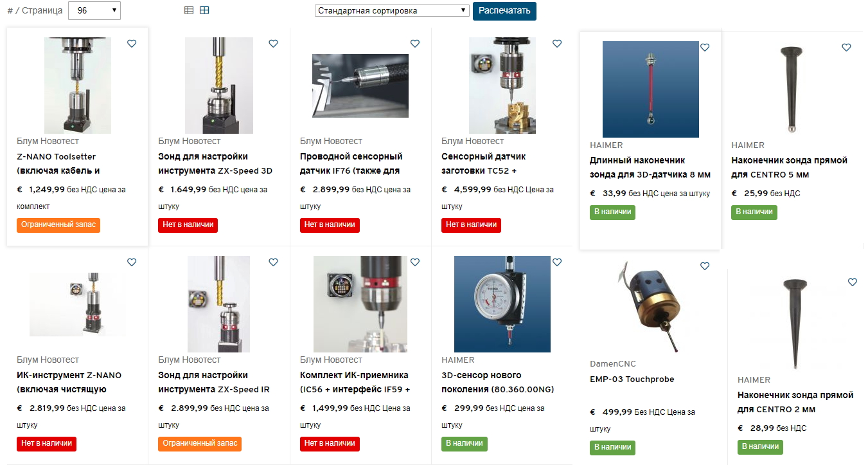
Task: Open HAIMER 3D-sensor dial gauge thumbnail
Action: [x=502, y=304]
